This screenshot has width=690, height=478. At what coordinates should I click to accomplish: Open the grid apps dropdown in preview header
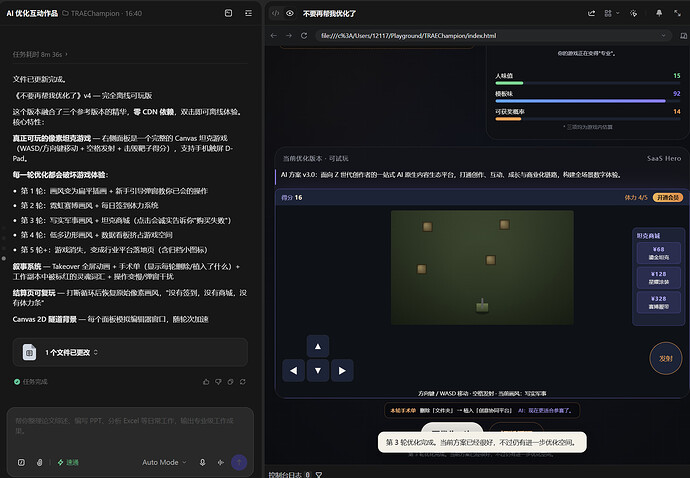click(611, 13)
